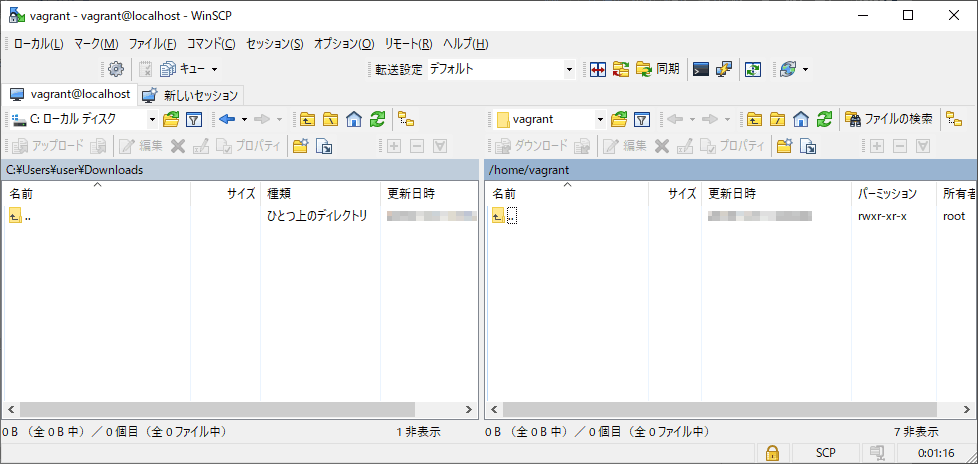
Task: Click the globe session icon
Action: (x=787, y=69)
